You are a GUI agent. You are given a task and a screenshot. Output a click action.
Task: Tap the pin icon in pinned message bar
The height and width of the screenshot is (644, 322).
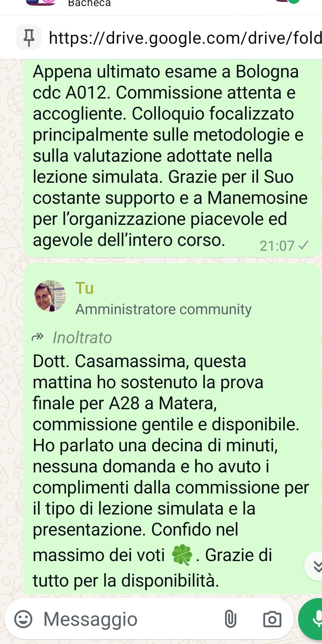click(29, 37)
